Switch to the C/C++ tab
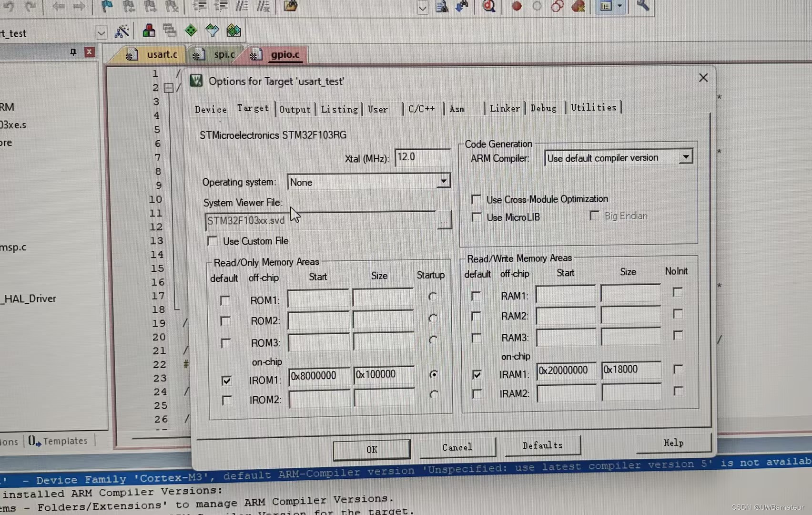 [421, 108]
